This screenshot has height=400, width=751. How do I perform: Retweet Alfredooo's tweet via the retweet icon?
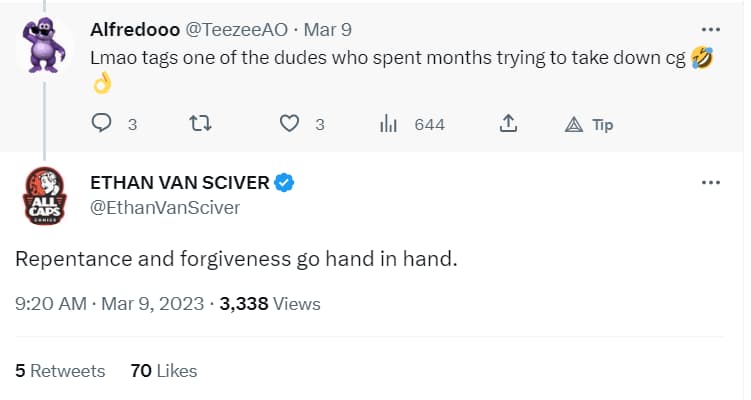(200, 124)
